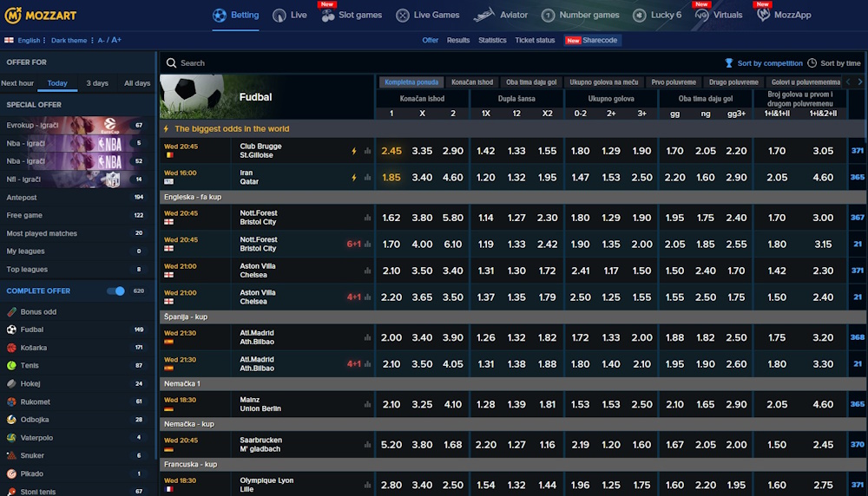
Task: Open stats icon for Mainz Union Berlin
Action: tap(367, 404)
